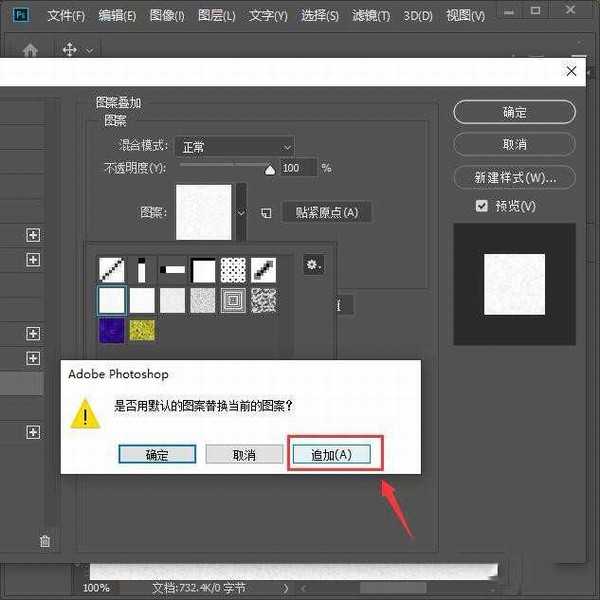Expand the pattern picker dropdown arrow
The width and height of the screenshot is (600, 600).
[x=240, y=212]
